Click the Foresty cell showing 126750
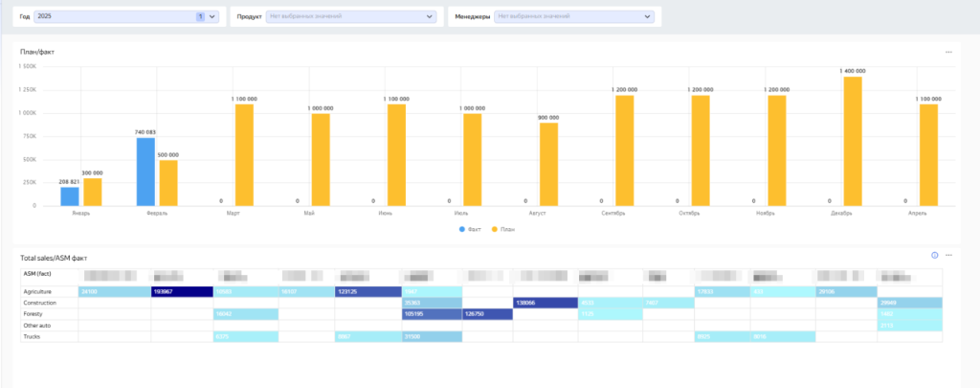 coord(486,313)
